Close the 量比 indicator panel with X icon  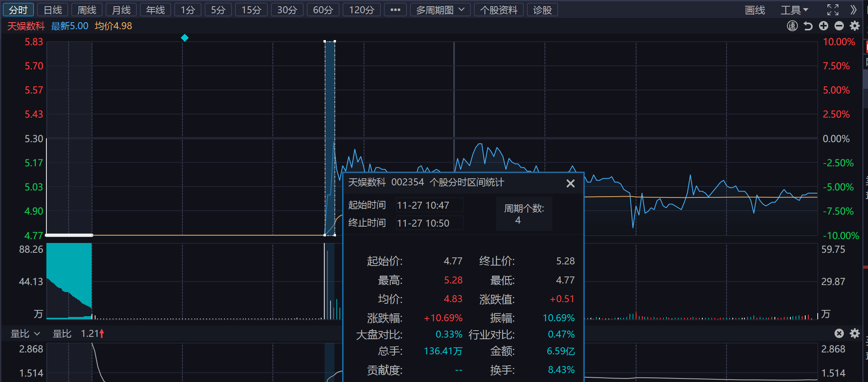(839, 333)
